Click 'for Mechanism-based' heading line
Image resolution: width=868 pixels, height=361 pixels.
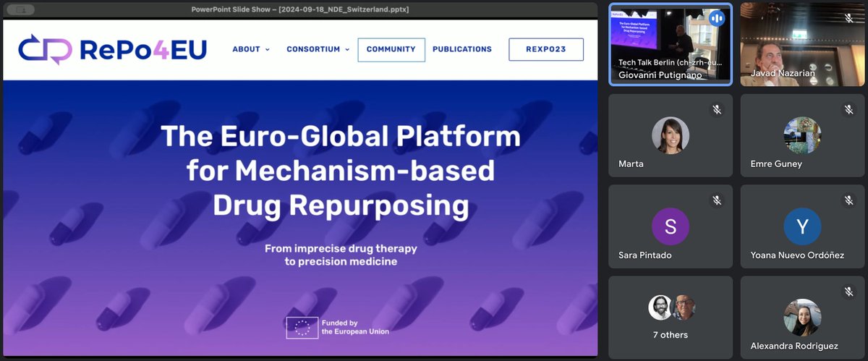pos(340,171)
